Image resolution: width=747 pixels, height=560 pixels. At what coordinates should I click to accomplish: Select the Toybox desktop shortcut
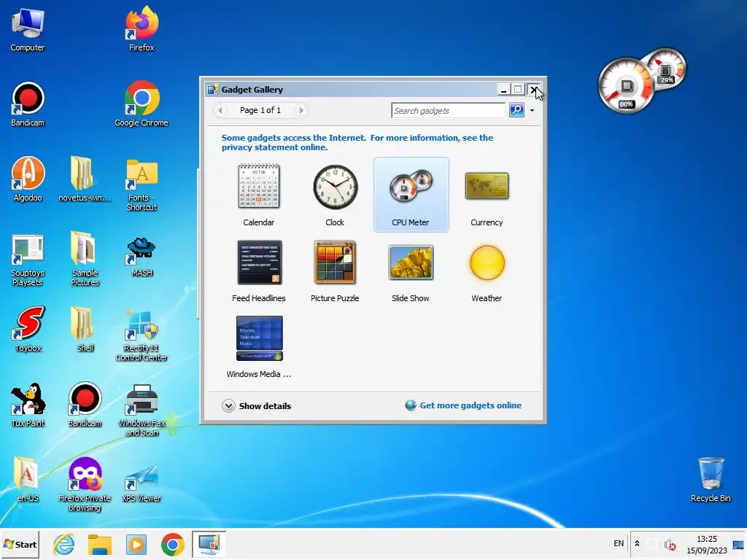[x=28, y=330]
